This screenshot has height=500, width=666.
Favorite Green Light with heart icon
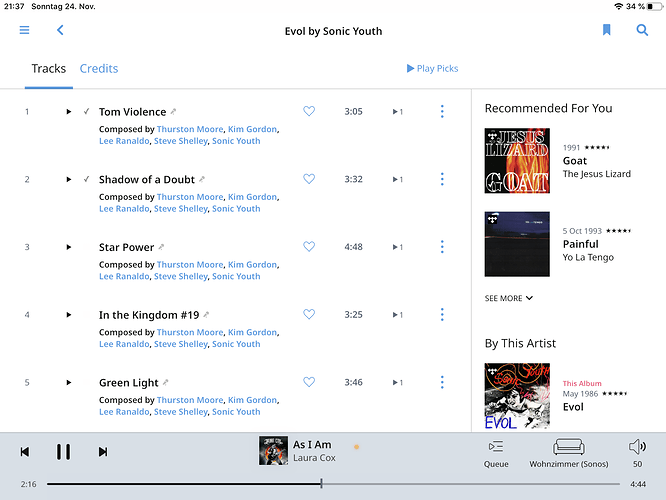coord(309,382)
